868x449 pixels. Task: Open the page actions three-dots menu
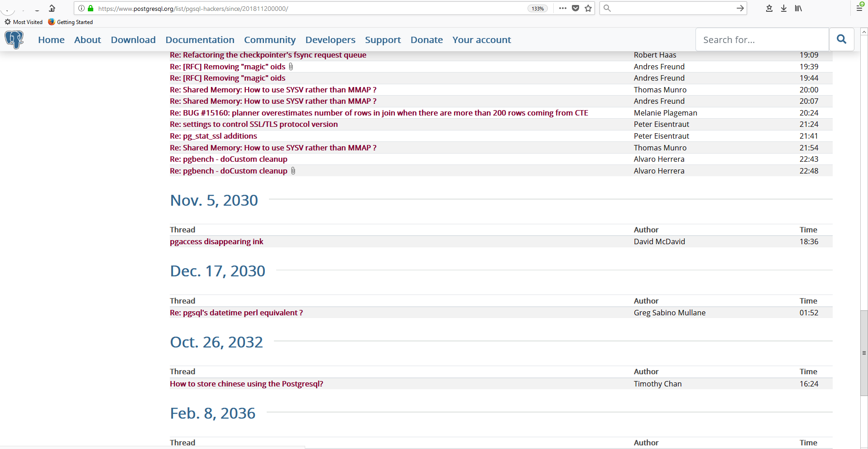(563, 8)
